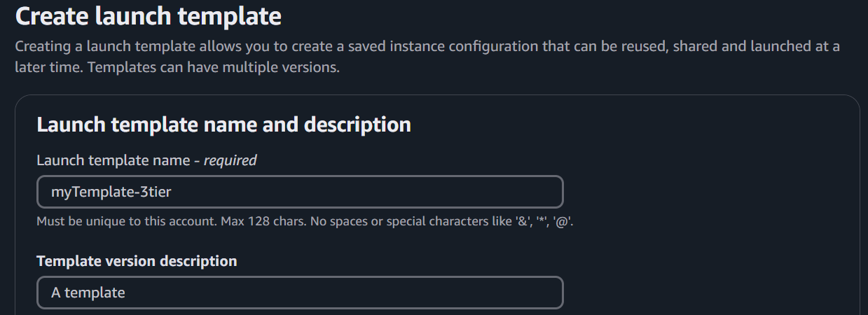Image resolution: width=868 pixels, height=315 pixels.
Task: Click the italic word 'required' in the label
Action: coord(230,160)
